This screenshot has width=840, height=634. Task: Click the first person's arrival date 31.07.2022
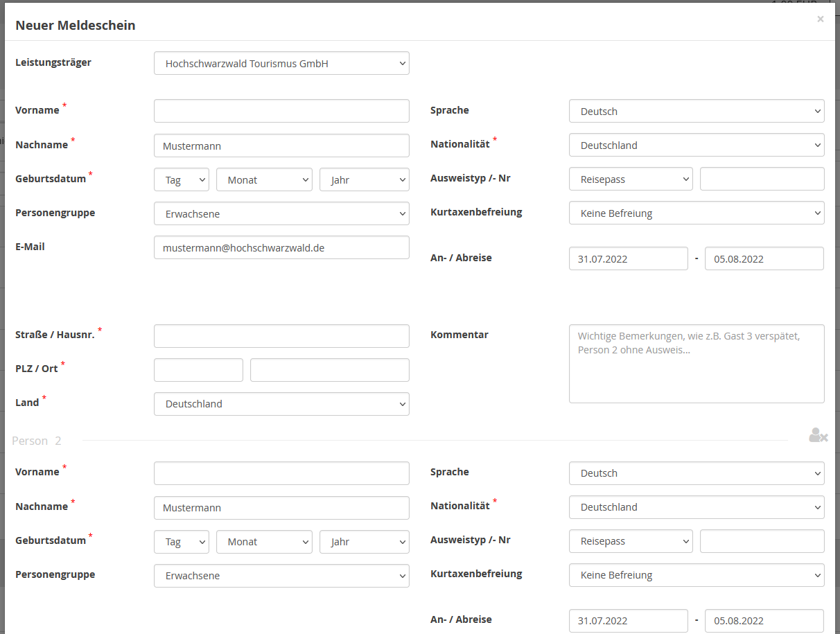(628, 258)
